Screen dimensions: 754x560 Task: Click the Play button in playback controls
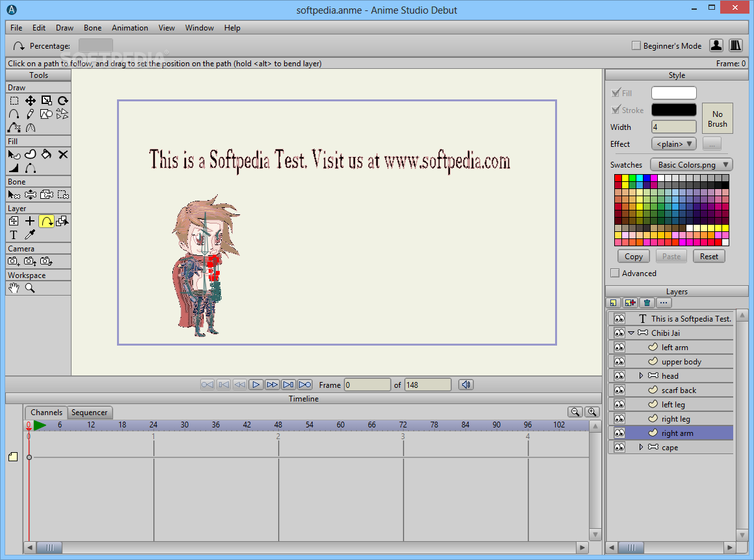(256, 385)
